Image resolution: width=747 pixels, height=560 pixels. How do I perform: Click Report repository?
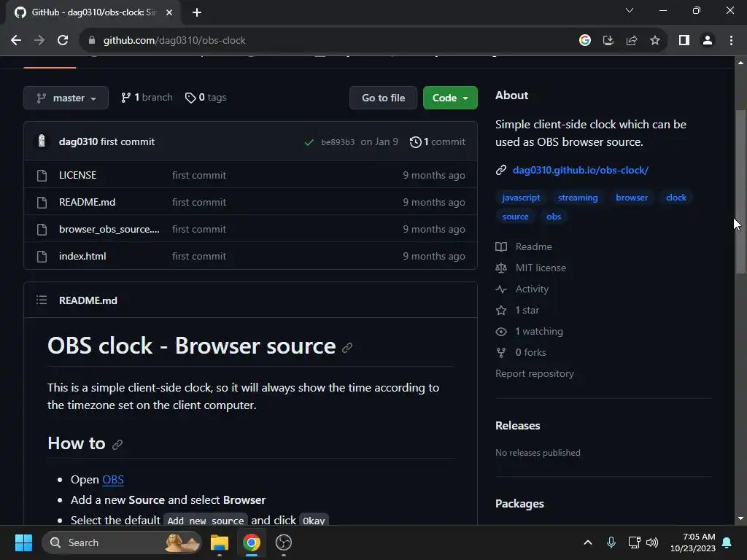tap(535, 374)
